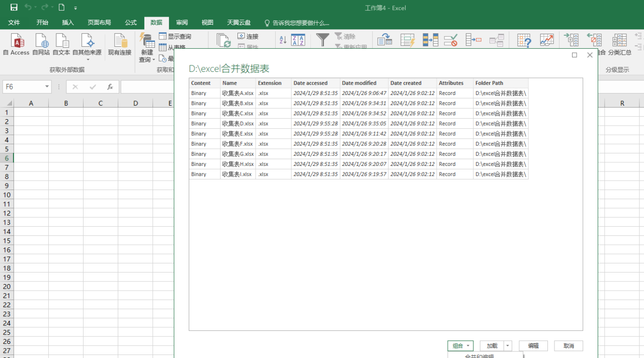Click the Filter funnel icon
Viewport: 644px width, 358px height.
point(323,40)
